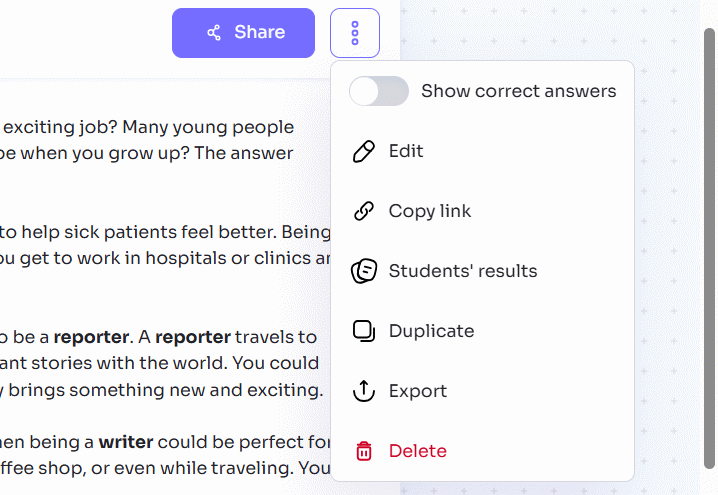The height and width of the screenshot is (495, 718).
Task: Collapse the three-dot more options menu
Action: click(x=355, y=33)
